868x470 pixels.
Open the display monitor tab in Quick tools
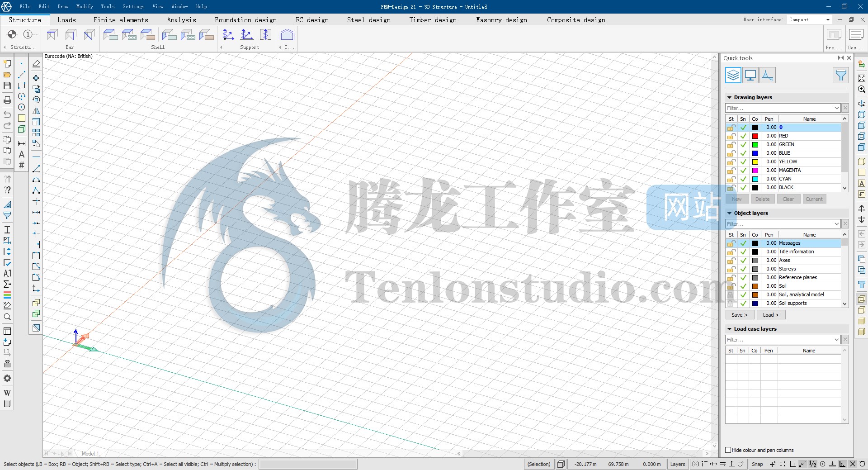pyautogui.click(x=750, y=75)
